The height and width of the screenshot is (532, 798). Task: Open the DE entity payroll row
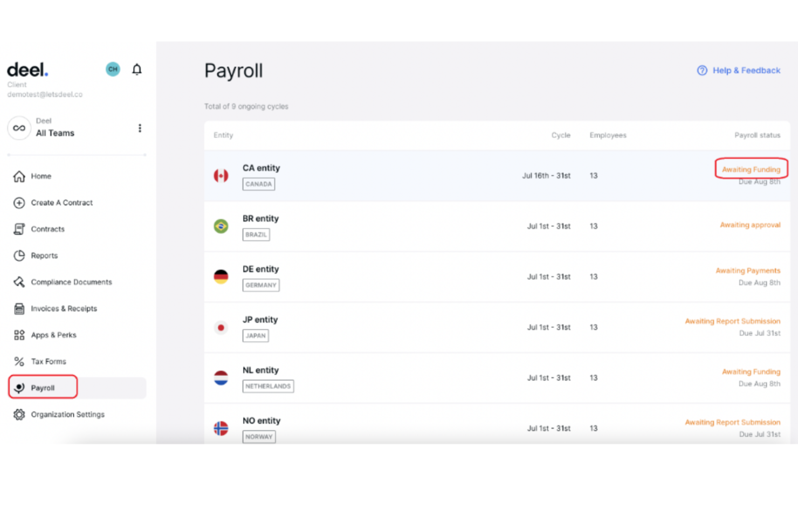497,277
